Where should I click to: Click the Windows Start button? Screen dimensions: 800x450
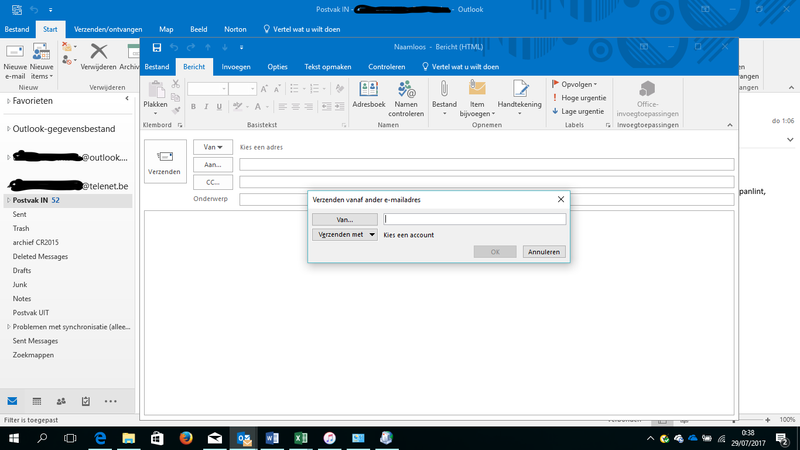point(14,438)
